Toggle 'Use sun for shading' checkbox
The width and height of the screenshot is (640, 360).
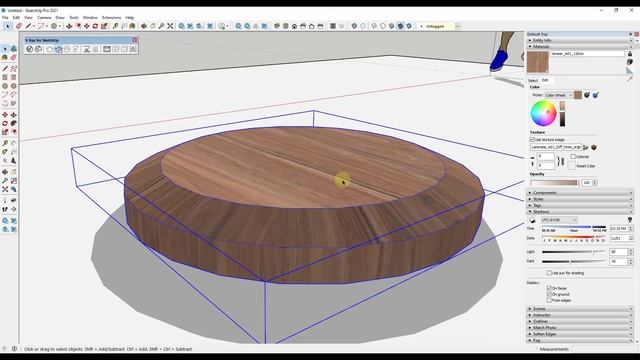click(x=549, y=273)
